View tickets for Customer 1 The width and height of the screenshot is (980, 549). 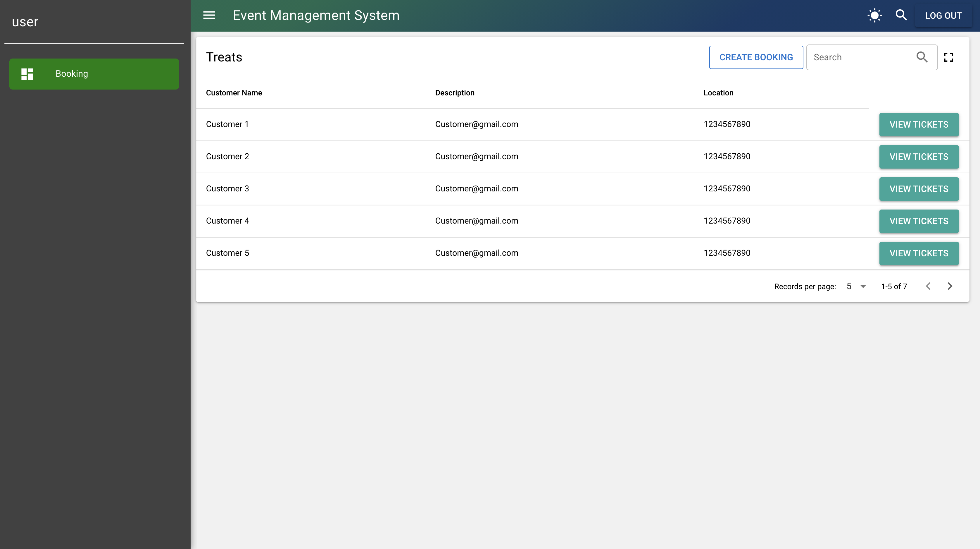[x=919, y=124]
